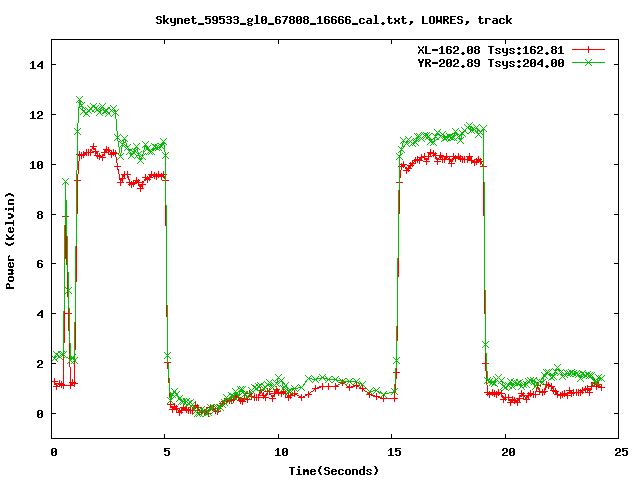Select the XL-162.08 Tsys:162.81 legend entry
The width and height of the screenshot is (640, 480).
pos(490,50)
